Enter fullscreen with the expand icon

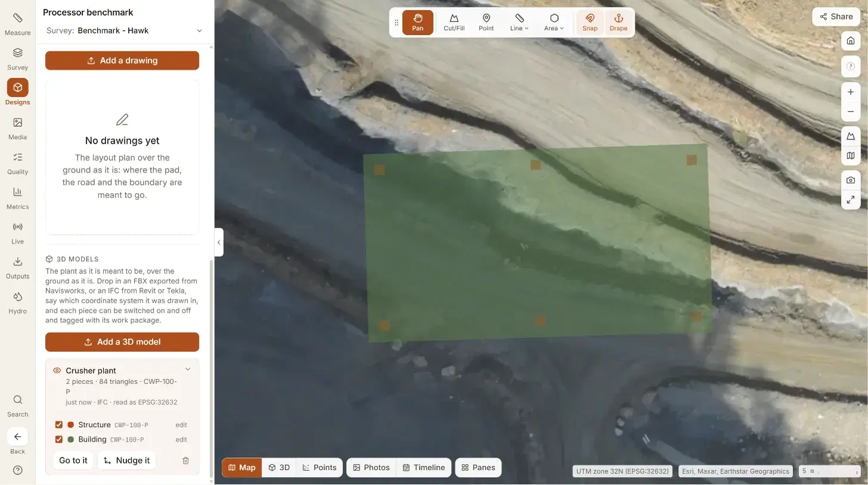tap(851, 200)
